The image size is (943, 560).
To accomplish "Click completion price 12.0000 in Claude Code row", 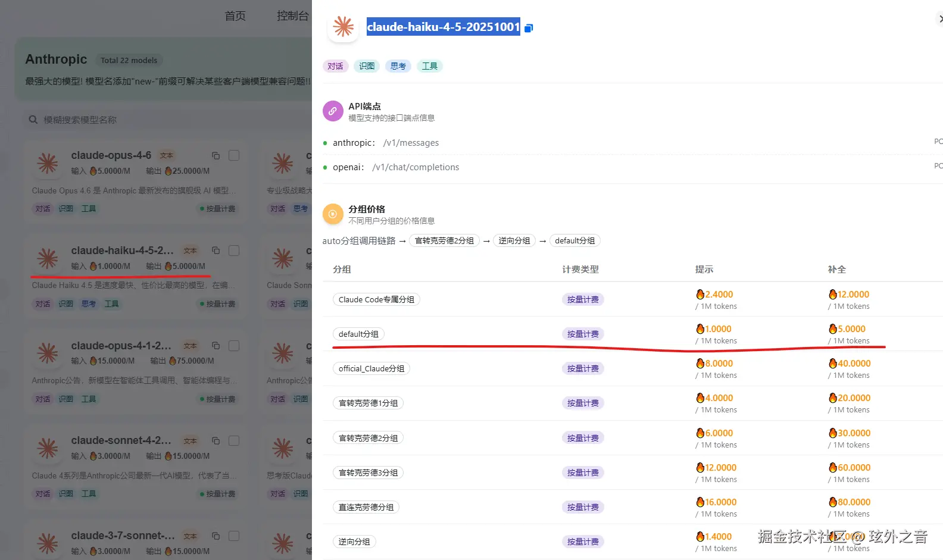I will point(849,294).
